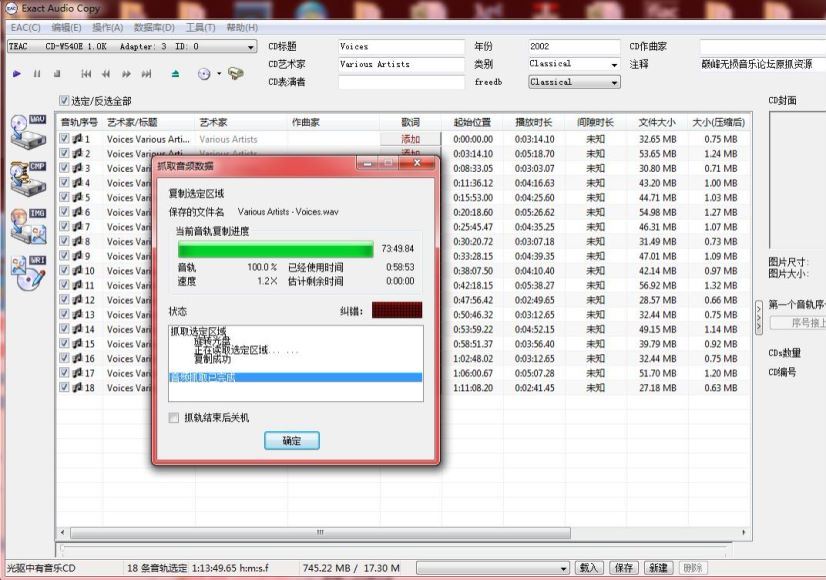This screenshot has height=580, width=826.
Task: Click the horizontal scrollbar of track list
Action: coord(320,533)
